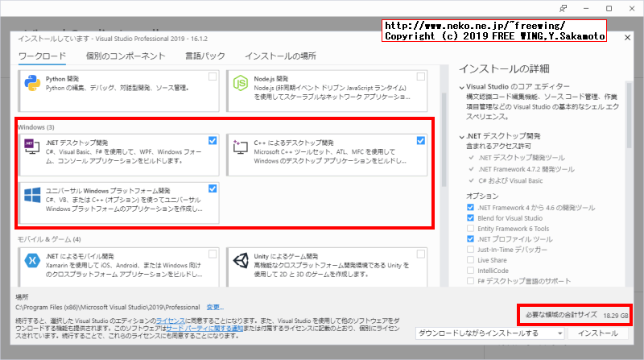
Task: Click モバイル & ゲーム (4) category heading
Action: pos(49,239)
